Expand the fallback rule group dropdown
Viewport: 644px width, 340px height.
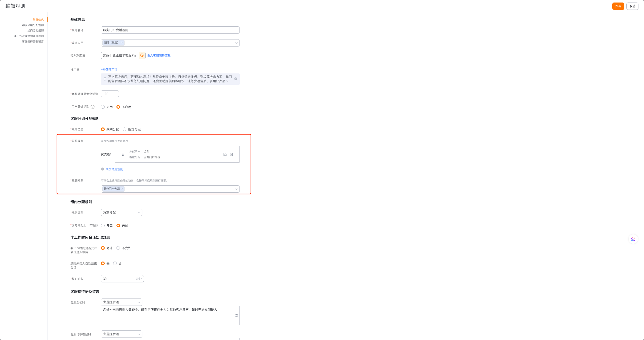236,189
